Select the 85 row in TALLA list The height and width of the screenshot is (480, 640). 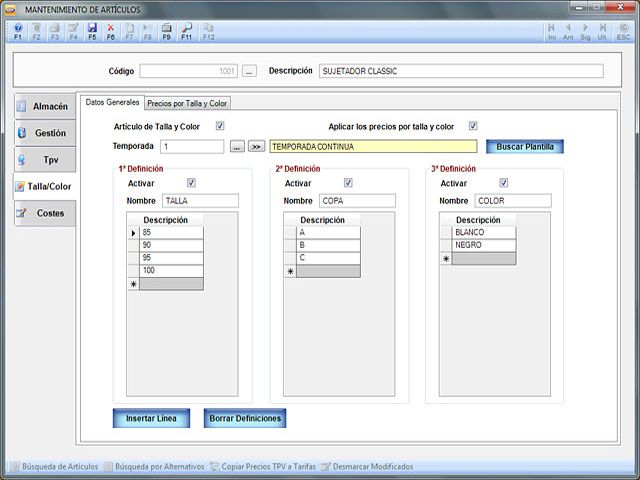171,233
